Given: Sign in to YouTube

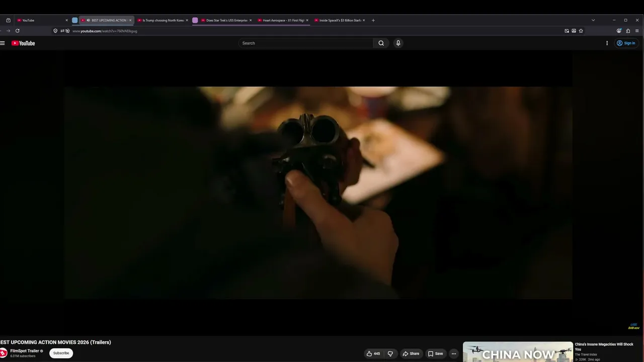Looking at the screenshot, I should tap(626, 43).
